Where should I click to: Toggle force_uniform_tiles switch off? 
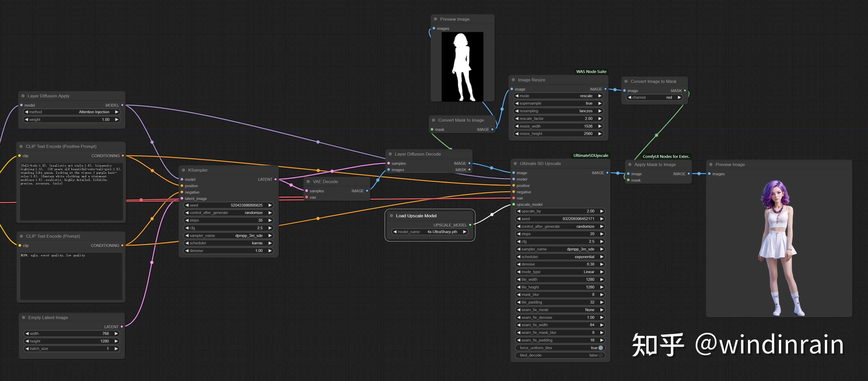[600, 348]
